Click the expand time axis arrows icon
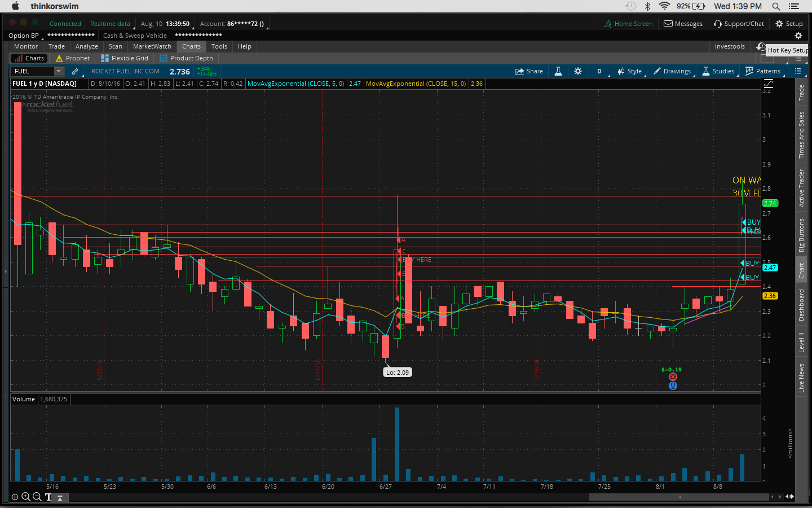The width and height of the screenshot is (812, 508). pos(789,497)
